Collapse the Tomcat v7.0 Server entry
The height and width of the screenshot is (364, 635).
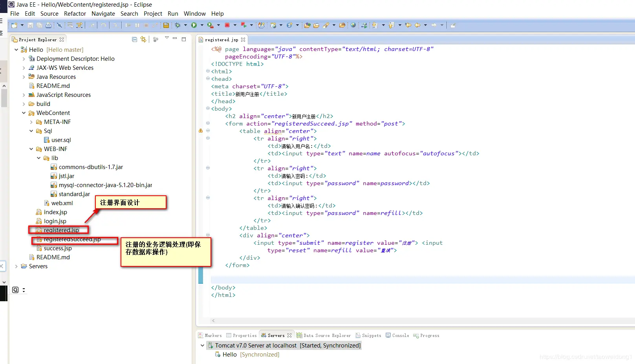tap(202, 346)
